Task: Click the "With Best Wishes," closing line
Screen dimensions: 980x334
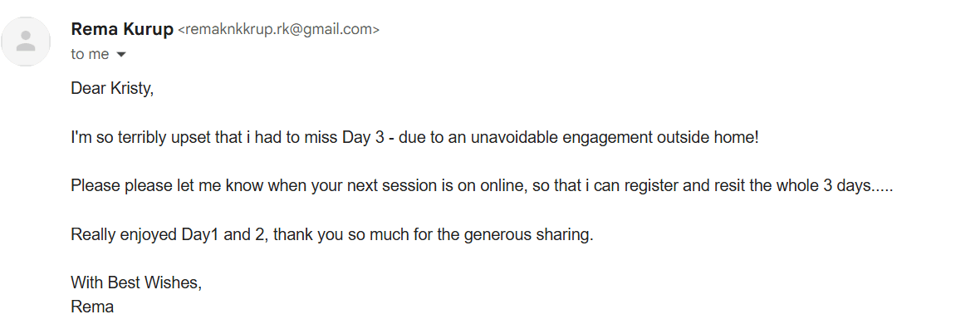Action: 136,282
